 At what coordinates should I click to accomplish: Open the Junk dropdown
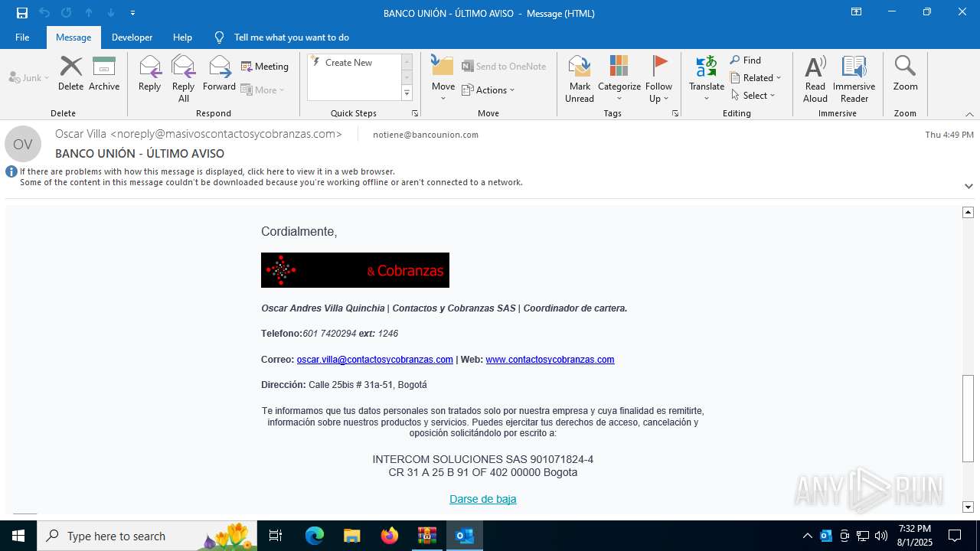coord(29,78)
